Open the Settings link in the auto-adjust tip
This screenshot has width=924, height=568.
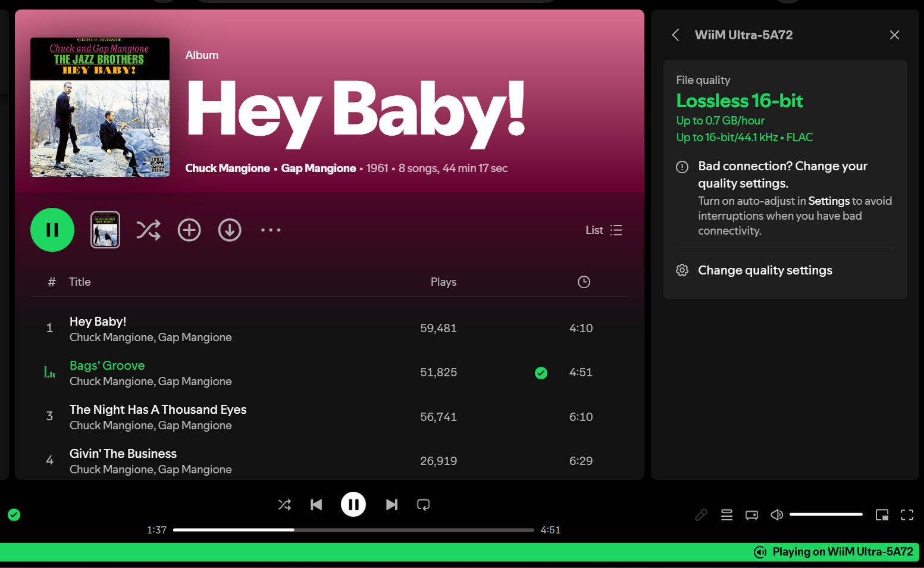pyautogui.click(x=829, y=201)
